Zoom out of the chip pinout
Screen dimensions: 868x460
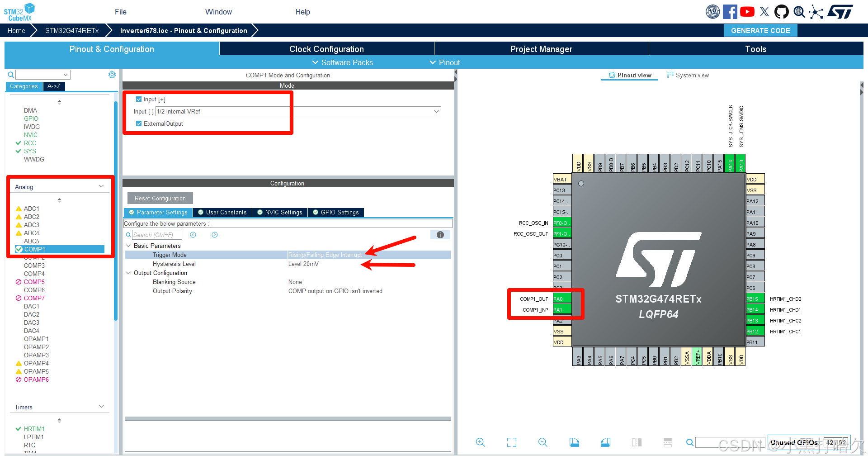coord(543,442)
